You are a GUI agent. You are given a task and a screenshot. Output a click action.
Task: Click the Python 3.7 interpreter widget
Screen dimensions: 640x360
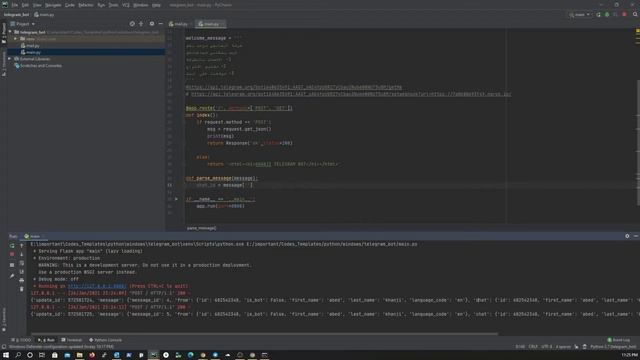tap(613, 347)
